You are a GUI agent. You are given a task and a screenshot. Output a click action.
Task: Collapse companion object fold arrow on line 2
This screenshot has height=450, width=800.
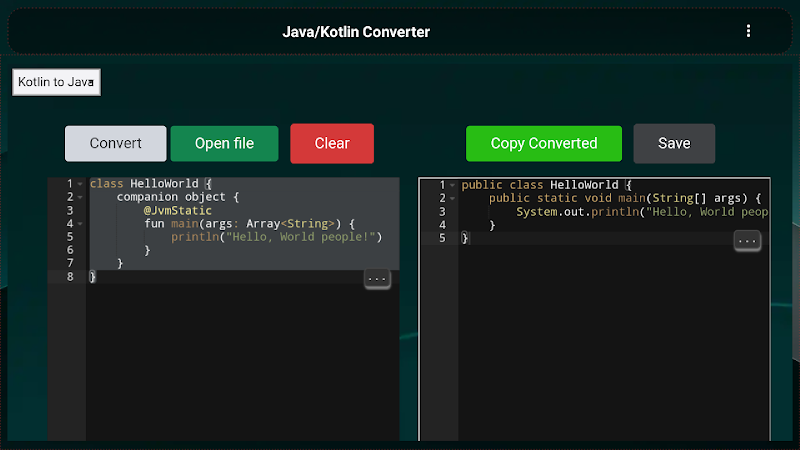[x=80, y=197]
